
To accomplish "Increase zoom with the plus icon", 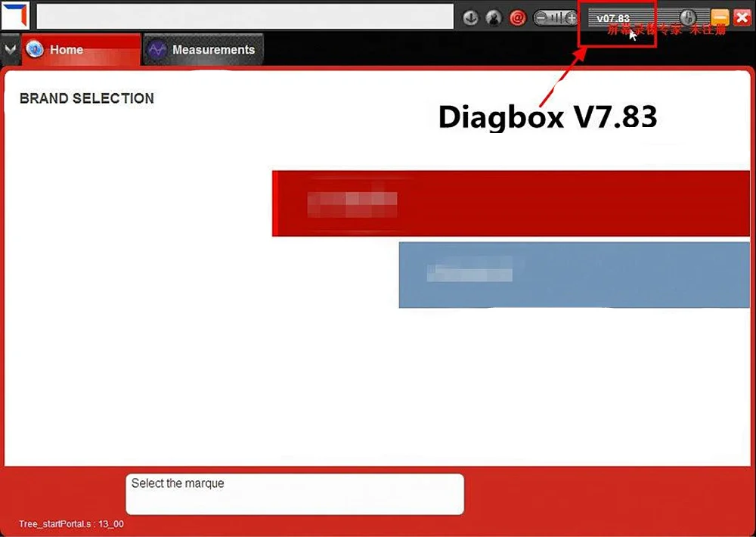I will (572, 18).
